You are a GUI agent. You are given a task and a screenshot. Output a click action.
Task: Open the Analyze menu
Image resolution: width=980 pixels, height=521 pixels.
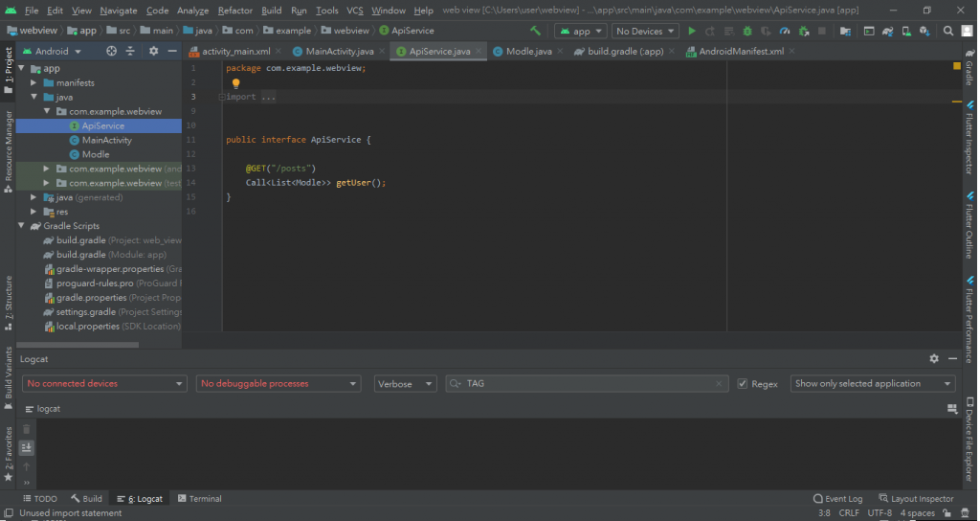[x=192, y=10]
